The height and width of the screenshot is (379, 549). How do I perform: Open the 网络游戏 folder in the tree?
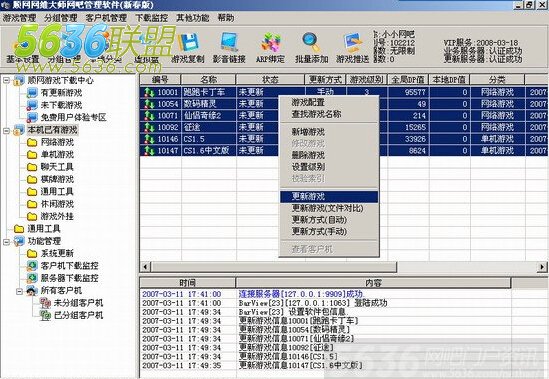pyautogui.click(x=57, y=142)
